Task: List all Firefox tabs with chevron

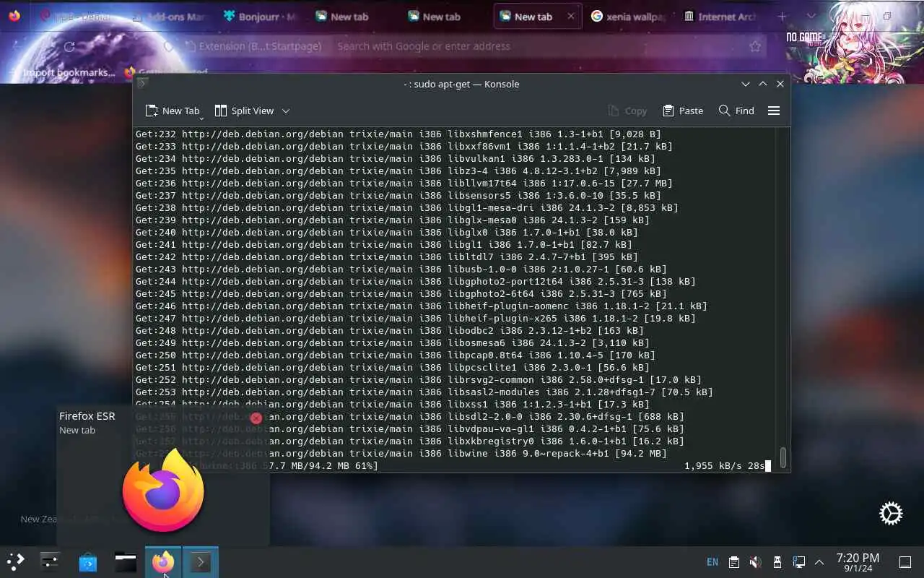Action: pyautogui.click(x=811, y=16)
